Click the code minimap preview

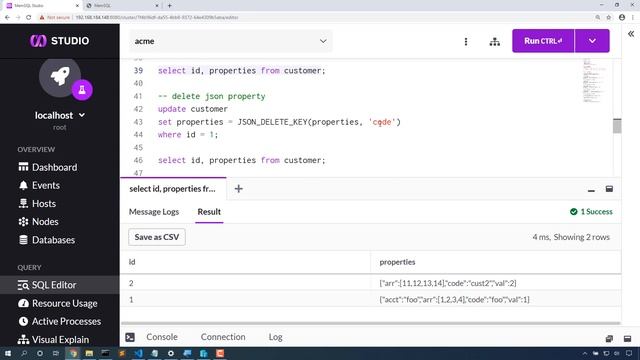pos(594,80)
